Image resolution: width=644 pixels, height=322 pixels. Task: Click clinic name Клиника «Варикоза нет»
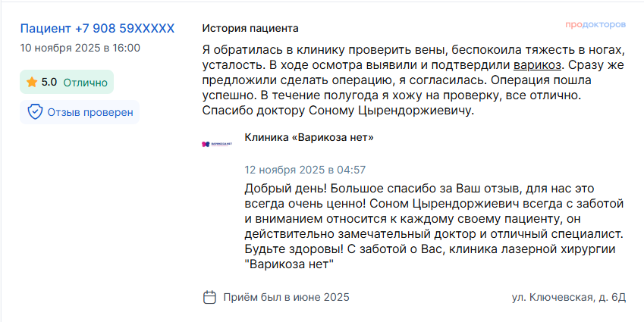point(309,137)
